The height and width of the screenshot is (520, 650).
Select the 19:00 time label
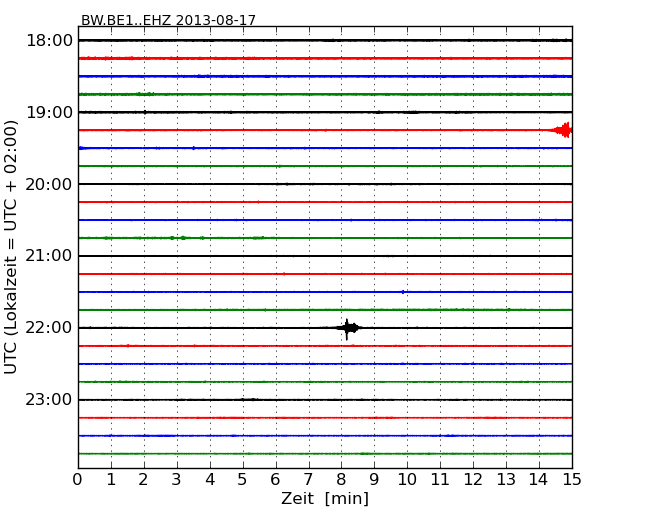(x=49, y=112)
